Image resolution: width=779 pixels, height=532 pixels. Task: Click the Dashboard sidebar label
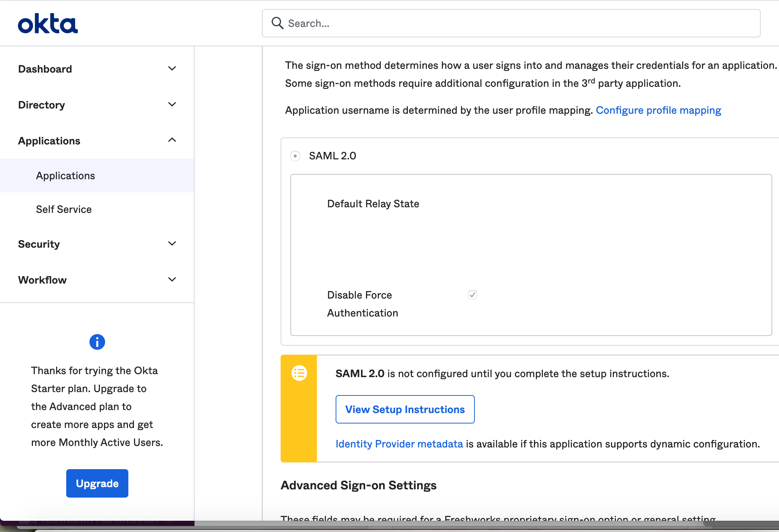click(x=45, y=69)
